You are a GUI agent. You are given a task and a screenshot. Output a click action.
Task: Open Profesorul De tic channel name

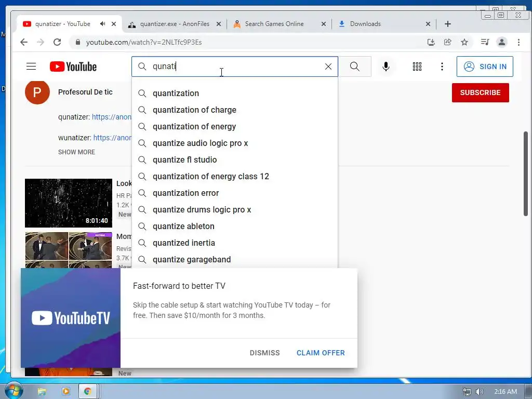[x=85, y=92]
